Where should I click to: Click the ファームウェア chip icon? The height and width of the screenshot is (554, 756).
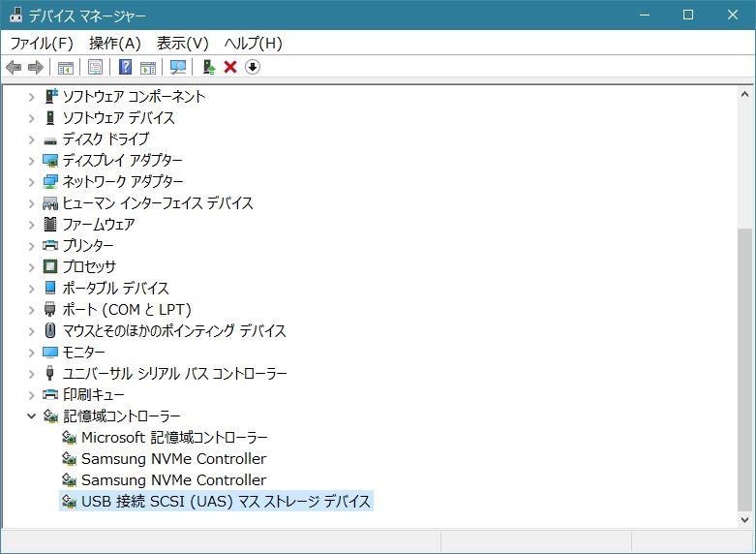tap(50, 224)
